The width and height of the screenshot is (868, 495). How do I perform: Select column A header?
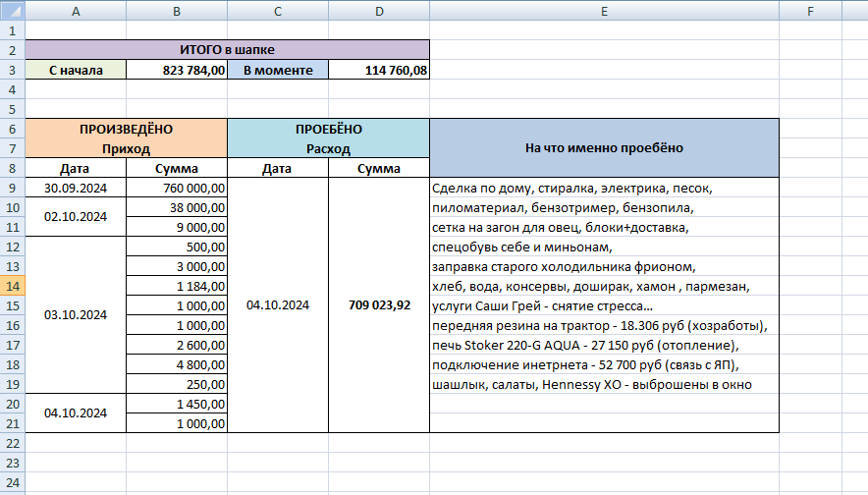pos(76,11)
